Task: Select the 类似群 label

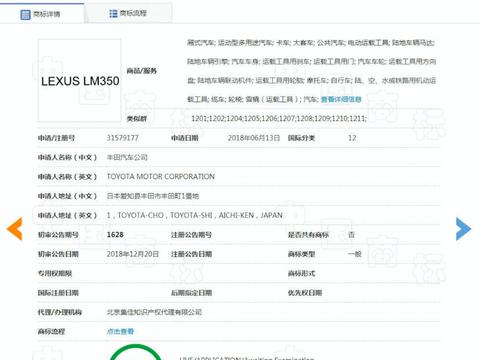Action: pos(137,119)
